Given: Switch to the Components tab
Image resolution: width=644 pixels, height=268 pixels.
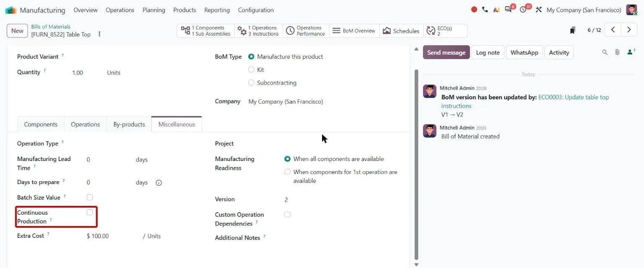Looking at the screenshot, I should (x=41, y=124).
